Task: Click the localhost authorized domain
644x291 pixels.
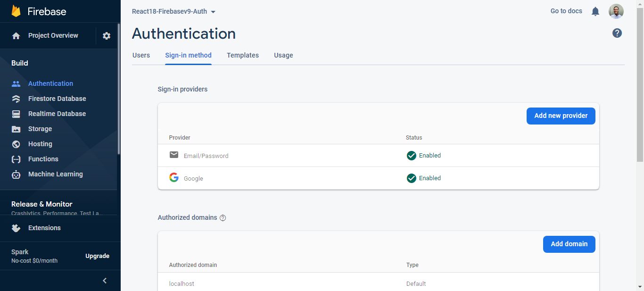Action: [x=182, y=284]
